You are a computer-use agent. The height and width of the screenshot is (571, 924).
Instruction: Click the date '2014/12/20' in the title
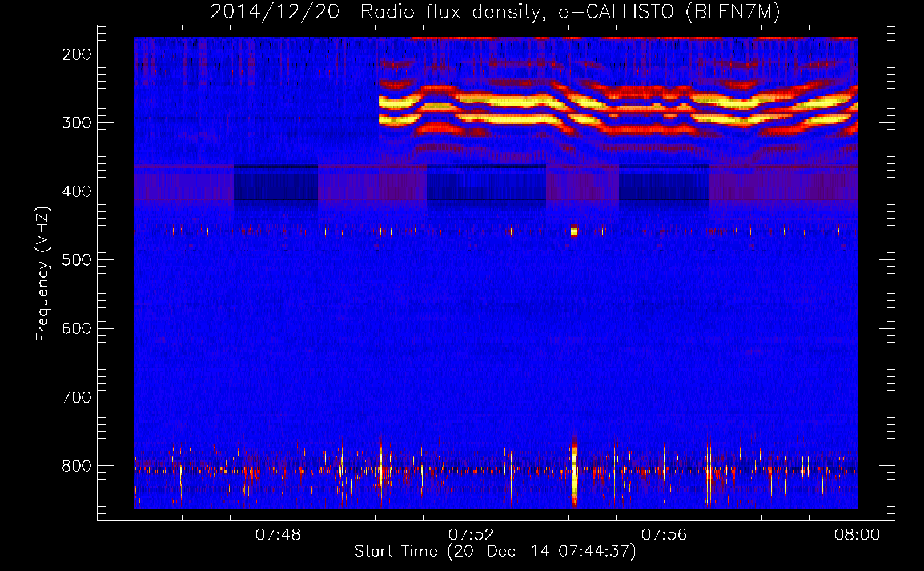pyautogui.click(x=275, y=12)
